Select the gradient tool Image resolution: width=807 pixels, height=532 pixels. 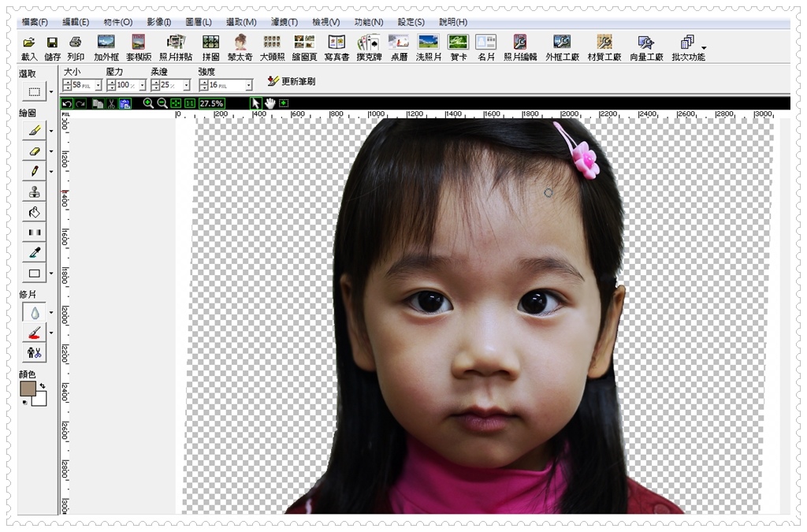click(x=34, y=232)
